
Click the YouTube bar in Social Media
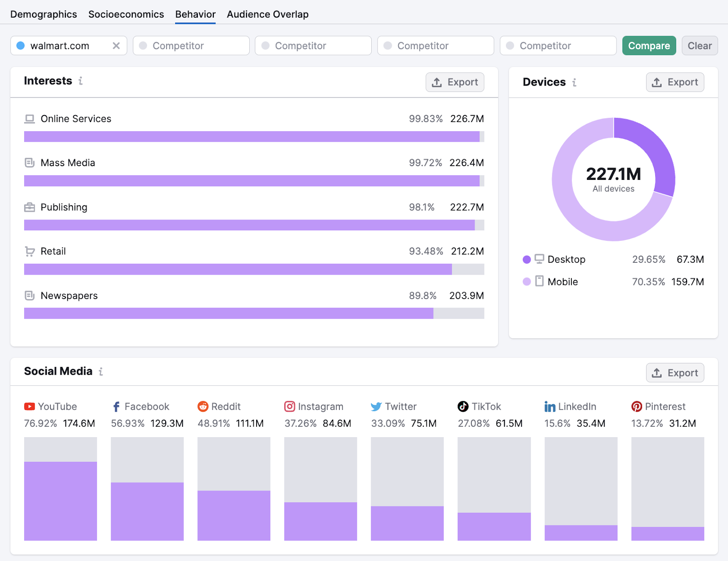tap(61, 489)
